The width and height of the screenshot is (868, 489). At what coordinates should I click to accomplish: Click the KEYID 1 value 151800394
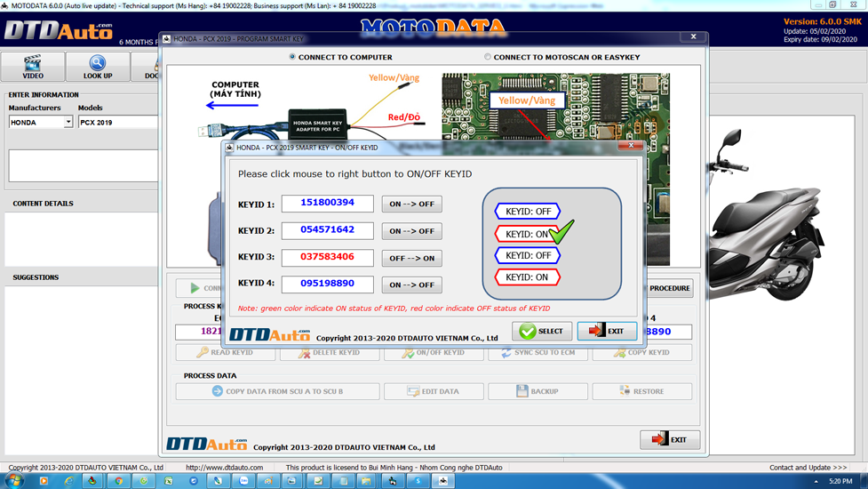(327, 204)
